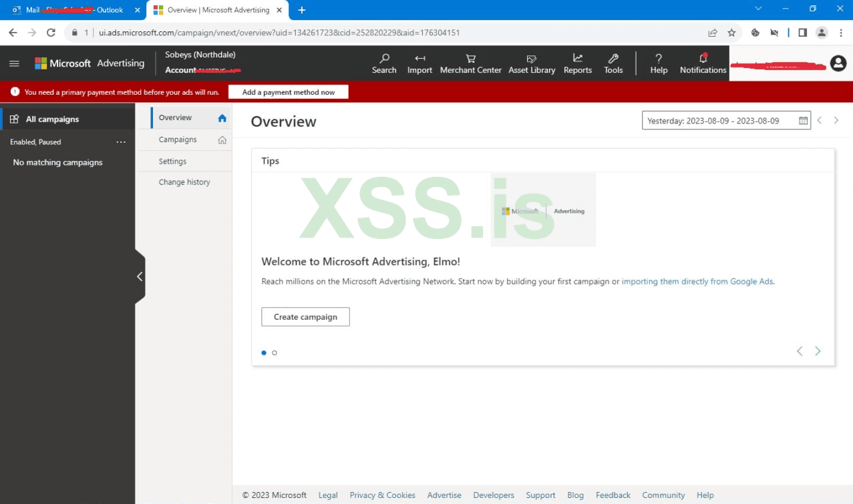Click the site lock security icon
This screenshot has height=504, width=853.
(75, 32)
